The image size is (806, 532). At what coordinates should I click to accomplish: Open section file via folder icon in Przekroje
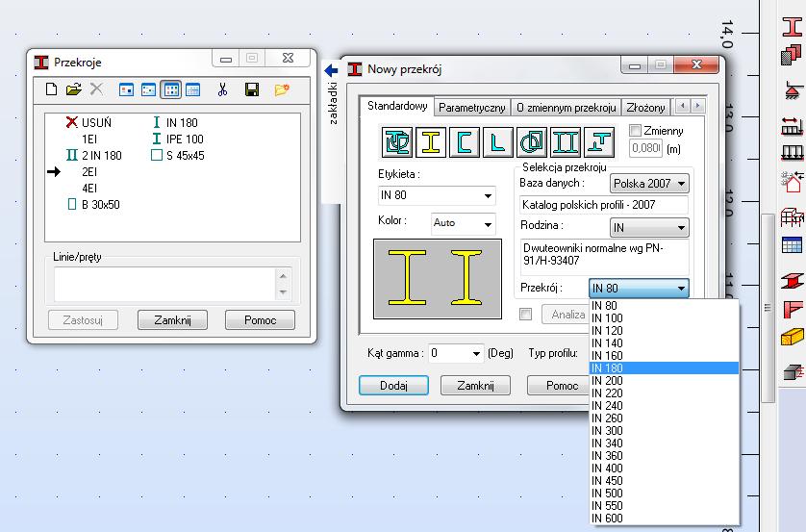tap(74, 89)
